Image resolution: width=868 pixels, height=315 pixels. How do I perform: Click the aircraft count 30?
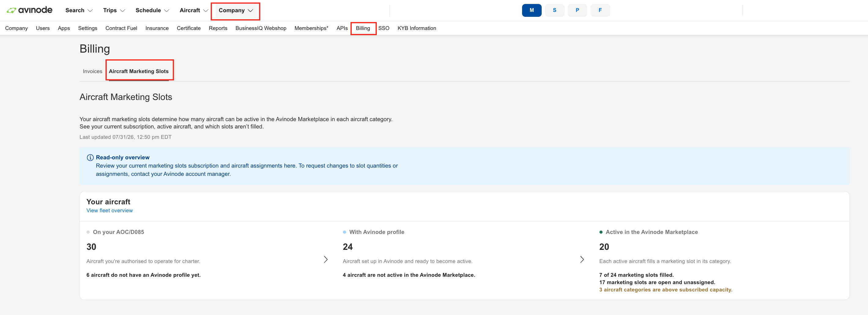point(91,247)
